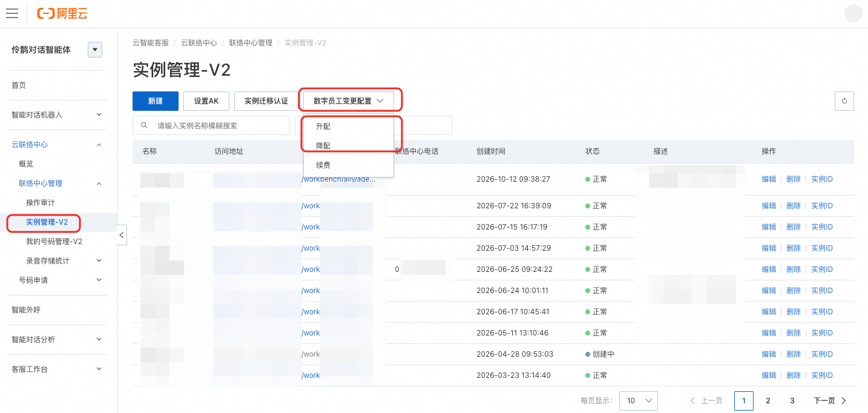
Task: Open 我的号码管理-V2 in the sidebar
Action: point(54,242)
